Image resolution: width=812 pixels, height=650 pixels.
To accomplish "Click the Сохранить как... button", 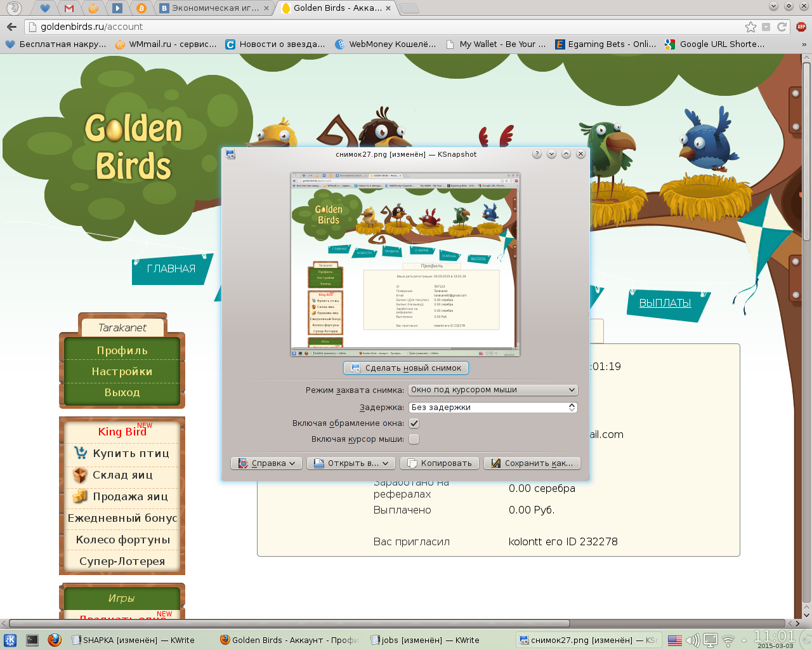I will [x=532, y=463].
